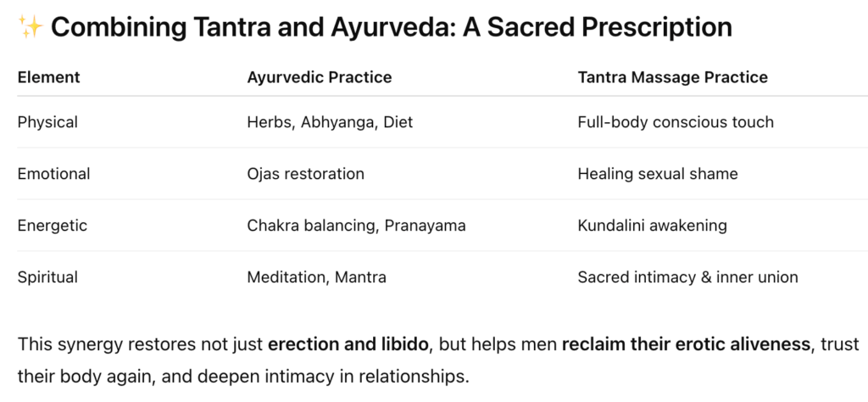Select the 'Full-body conscious touch' cell

pos(675,122)
